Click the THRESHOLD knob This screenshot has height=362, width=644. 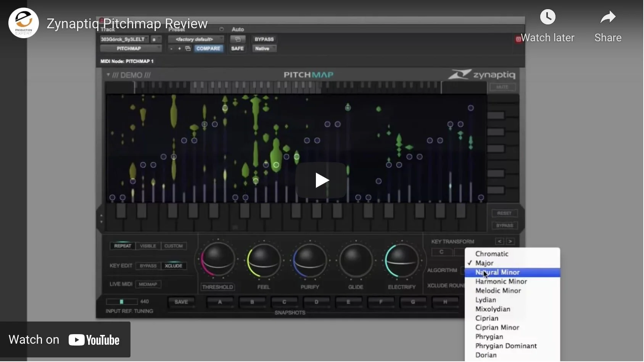[218, 260]
